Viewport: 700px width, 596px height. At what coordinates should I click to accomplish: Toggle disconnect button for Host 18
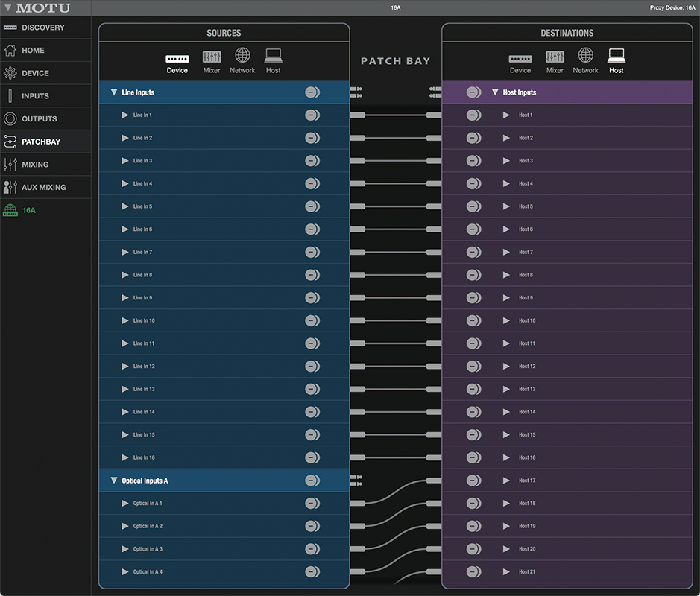pyautogui.click(x=473, y=503)
